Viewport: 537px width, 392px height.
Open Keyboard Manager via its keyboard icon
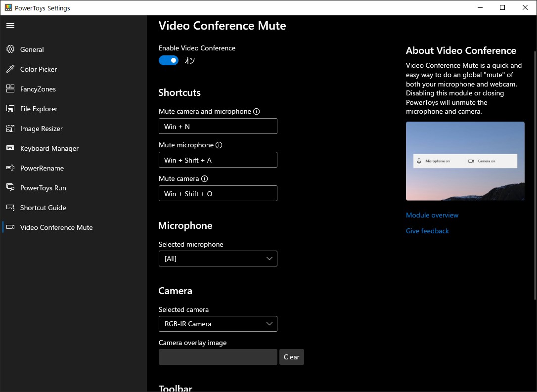(x=10, y=148)
